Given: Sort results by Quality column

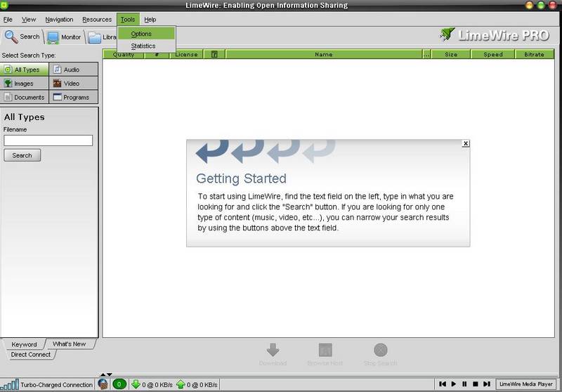Looking at the screenshot, I should [x=124, y=55].
